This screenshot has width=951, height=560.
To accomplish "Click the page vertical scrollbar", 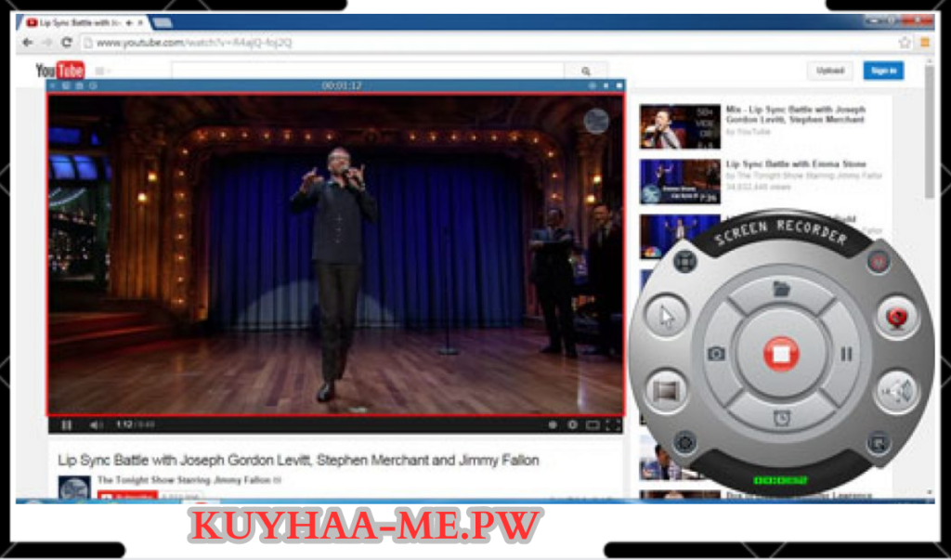I will (929, 130).
